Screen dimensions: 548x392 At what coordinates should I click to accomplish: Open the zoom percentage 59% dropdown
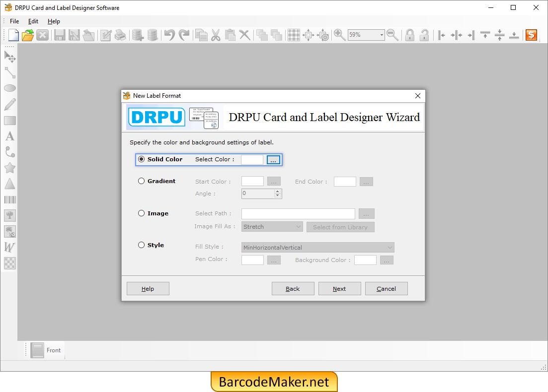pos(381,35)
